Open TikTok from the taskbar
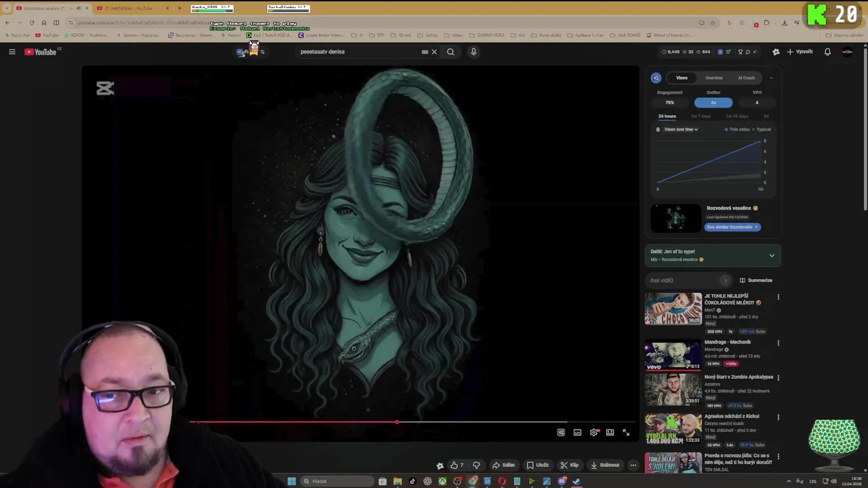 point(412,481)
